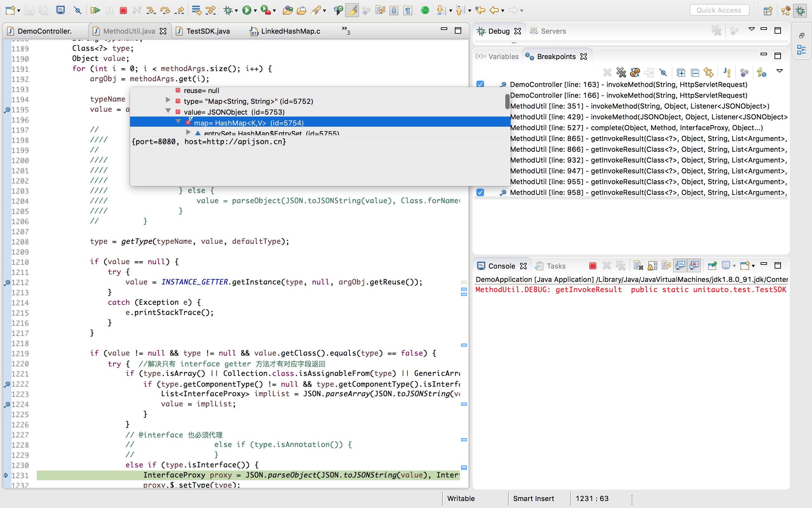
Task: Collapse the map= HashMap<K,V> node
Action: 178,122
